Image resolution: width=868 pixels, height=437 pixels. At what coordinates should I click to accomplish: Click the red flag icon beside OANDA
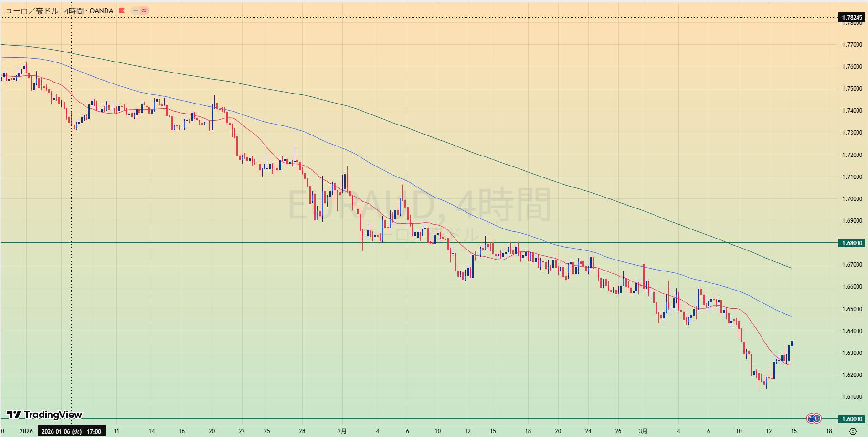pos(122,10)
